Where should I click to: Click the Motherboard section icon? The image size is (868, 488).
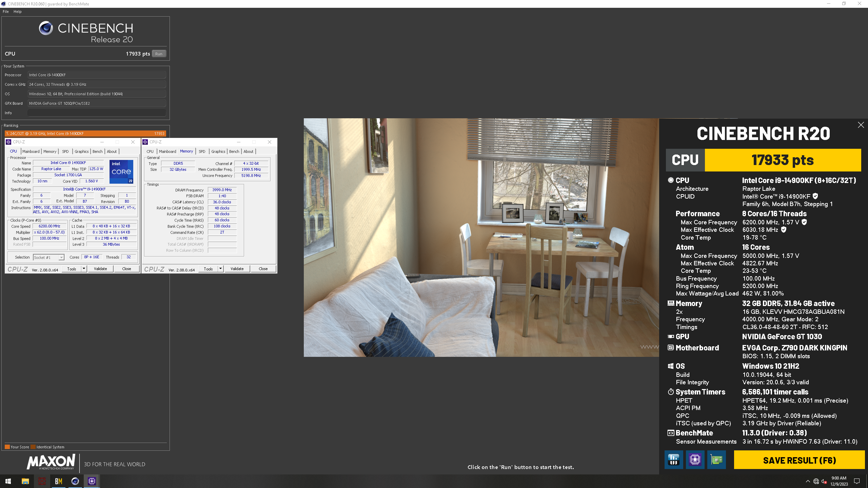tap(671, 347)
